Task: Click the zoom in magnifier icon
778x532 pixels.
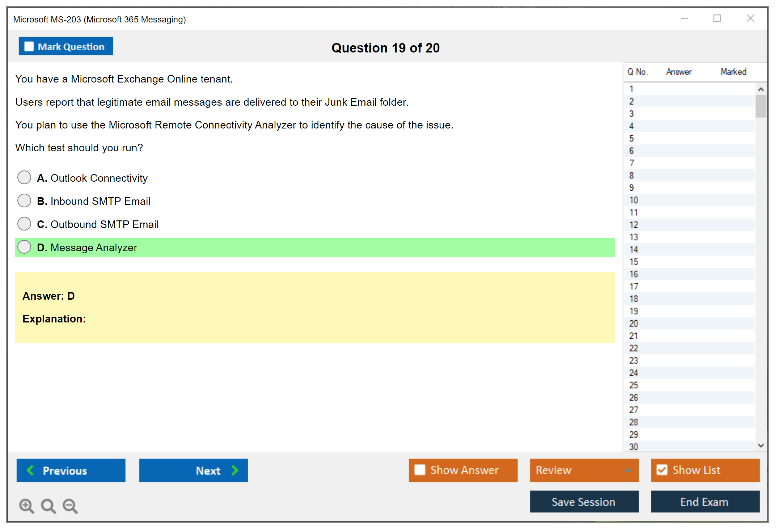Action: click(x=26, y=506)
